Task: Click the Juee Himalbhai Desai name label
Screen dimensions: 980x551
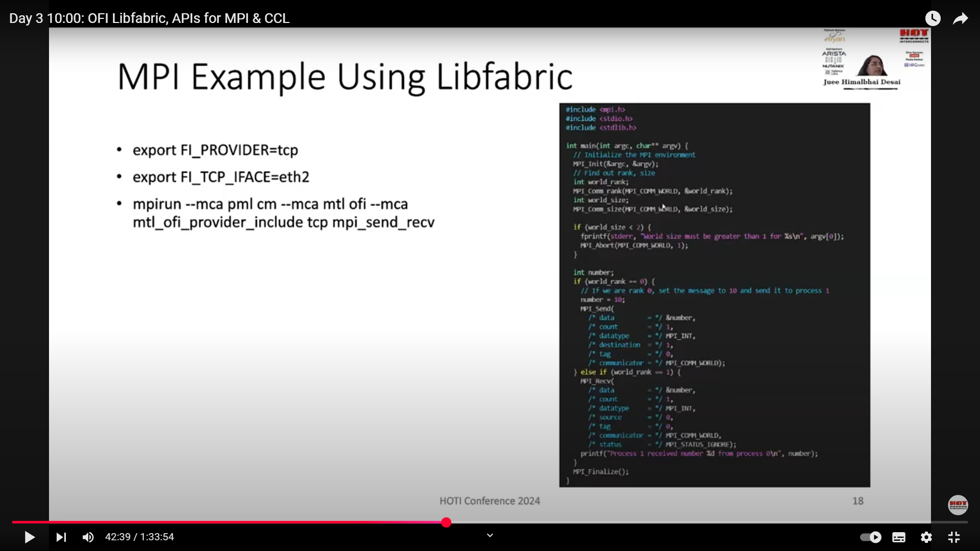Action: point(862,82)
